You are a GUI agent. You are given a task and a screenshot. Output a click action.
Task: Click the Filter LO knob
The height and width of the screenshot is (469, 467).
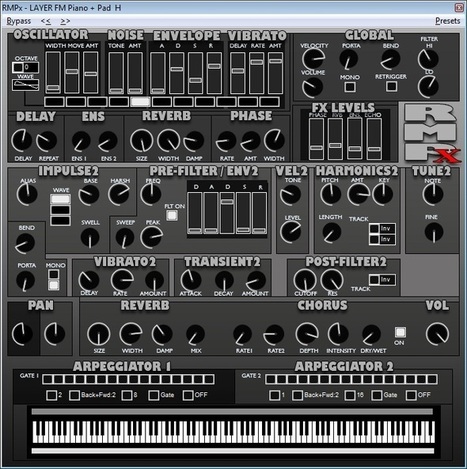point(428,86)
